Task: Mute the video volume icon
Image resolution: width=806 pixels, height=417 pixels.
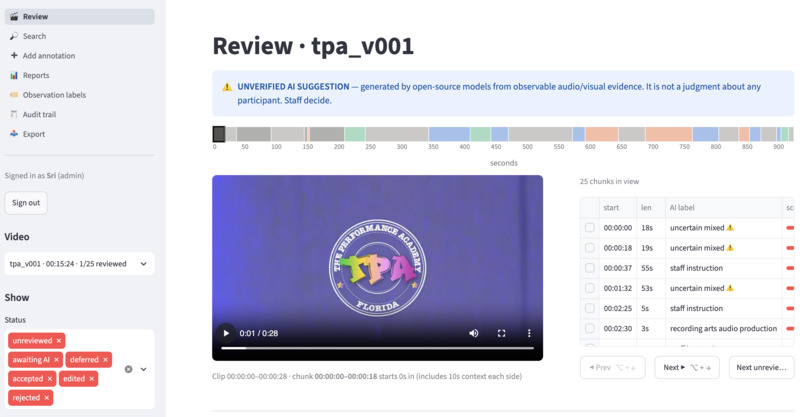Action: [473, 333]
